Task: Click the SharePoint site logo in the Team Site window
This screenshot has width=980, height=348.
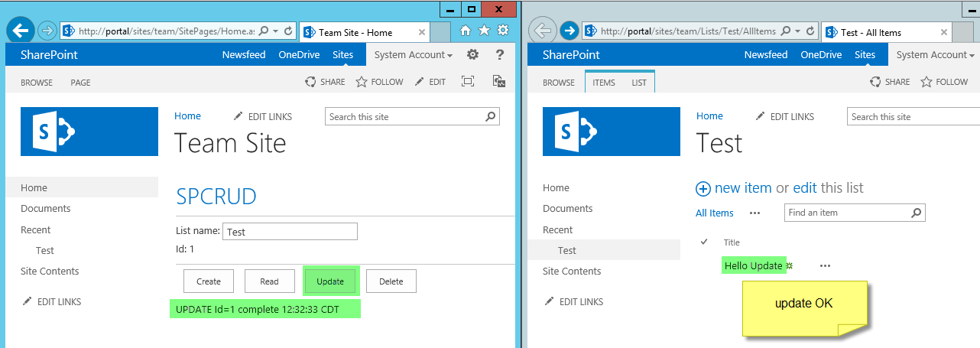Action: pyautogui.click(x=89, y=132)
